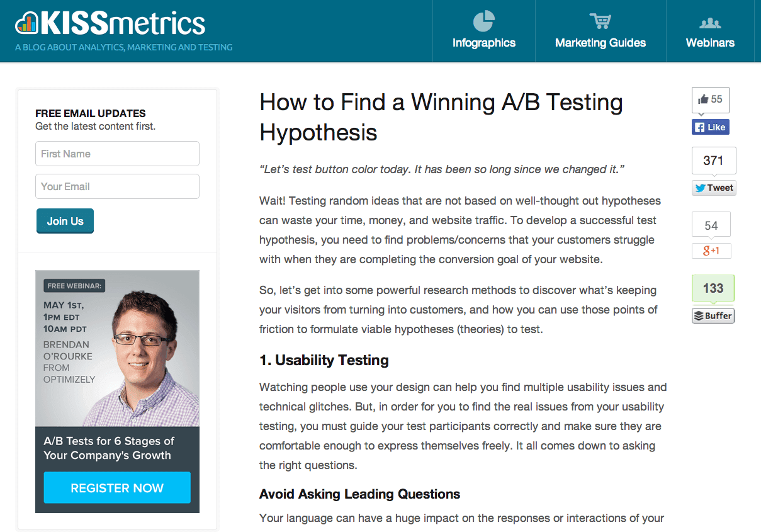This screenshot has height=532, width=761.
Task: Open the Infographics menu item
Action: tap(483, 31)
